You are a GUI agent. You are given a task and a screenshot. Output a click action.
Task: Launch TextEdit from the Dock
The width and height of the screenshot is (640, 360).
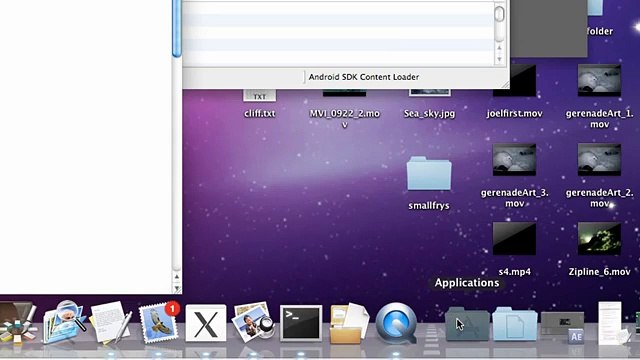[x=111, y=322]
